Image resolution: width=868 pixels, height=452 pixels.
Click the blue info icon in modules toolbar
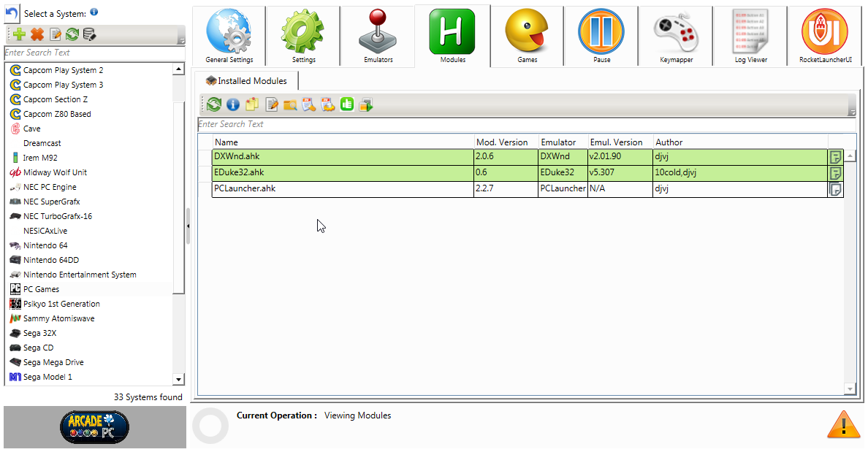click(233, 104)
